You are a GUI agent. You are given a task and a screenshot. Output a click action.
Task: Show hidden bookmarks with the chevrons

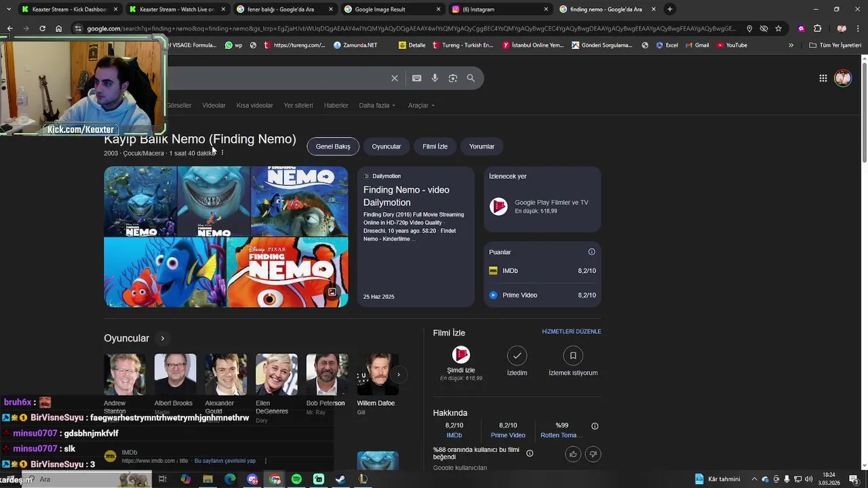pyautogui.click(x=791, y=45)
